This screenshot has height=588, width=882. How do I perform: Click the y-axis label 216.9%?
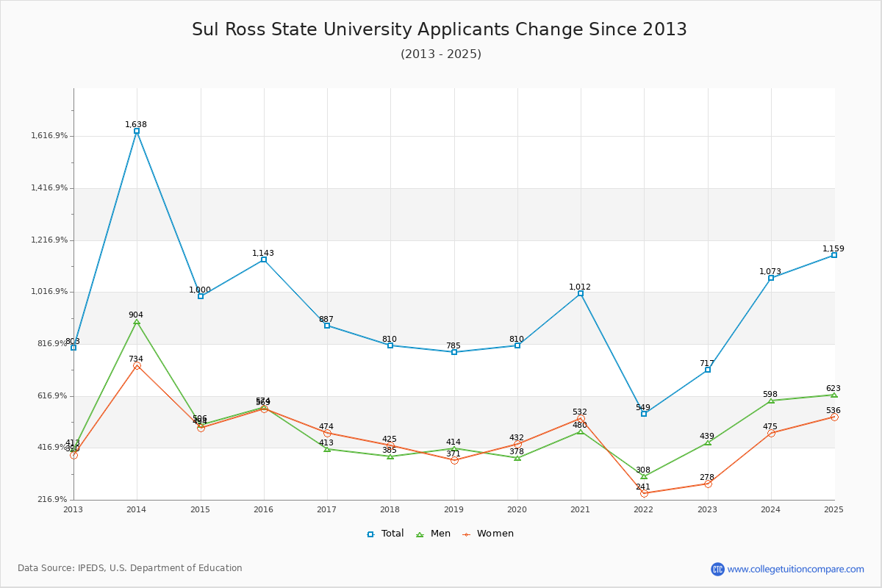coord(52,500)
